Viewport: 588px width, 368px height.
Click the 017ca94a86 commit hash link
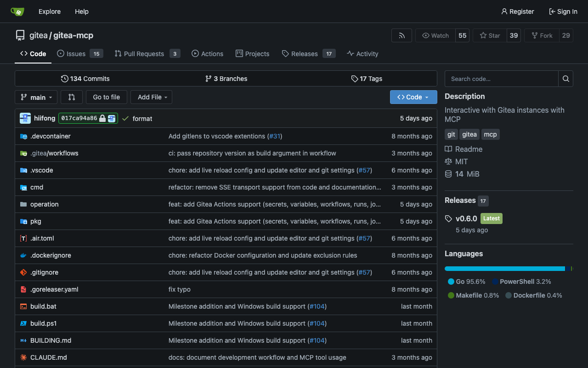(x=79, y=118)
